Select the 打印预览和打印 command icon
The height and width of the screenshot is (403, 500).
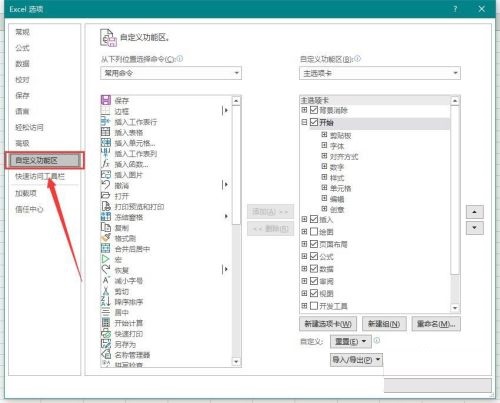tap(106, 206)
